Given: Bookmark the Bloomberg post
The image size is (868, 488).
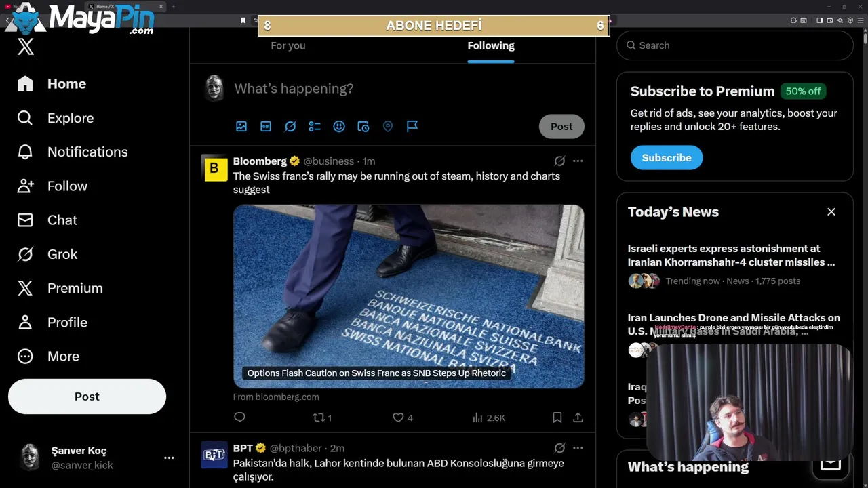Looking at the screenshot, I should 557,418.
